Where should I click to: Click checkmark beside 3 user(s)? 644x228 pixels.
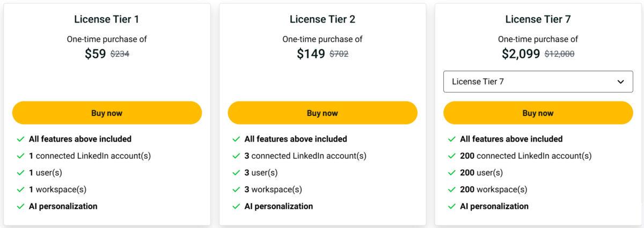[236, 173]
